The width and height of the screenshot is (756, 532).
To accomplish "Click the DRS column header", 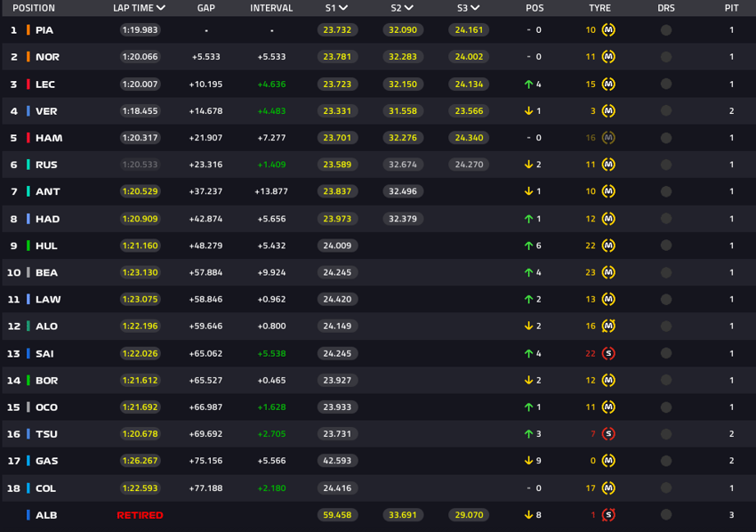I will [666, 8].
